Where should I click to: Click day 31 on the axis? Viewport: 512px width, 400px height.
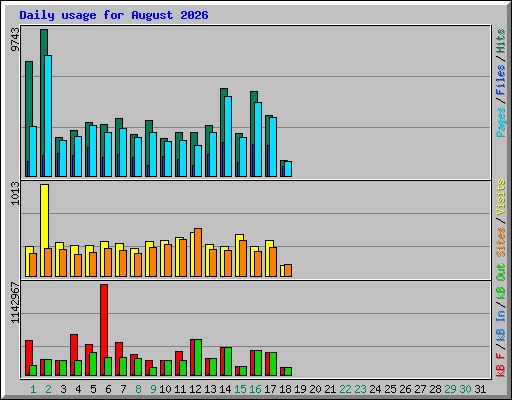pos(480,389)
